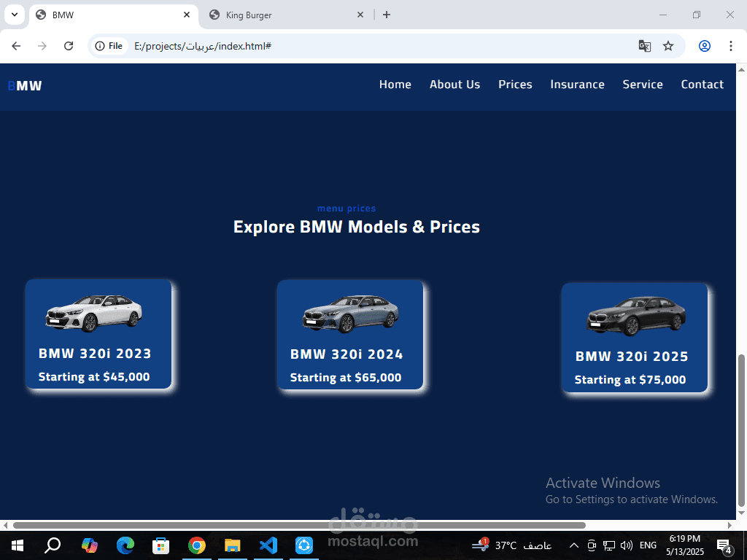Click the browser Forward arrow
The image size is (747, 560).
(42, 46)
